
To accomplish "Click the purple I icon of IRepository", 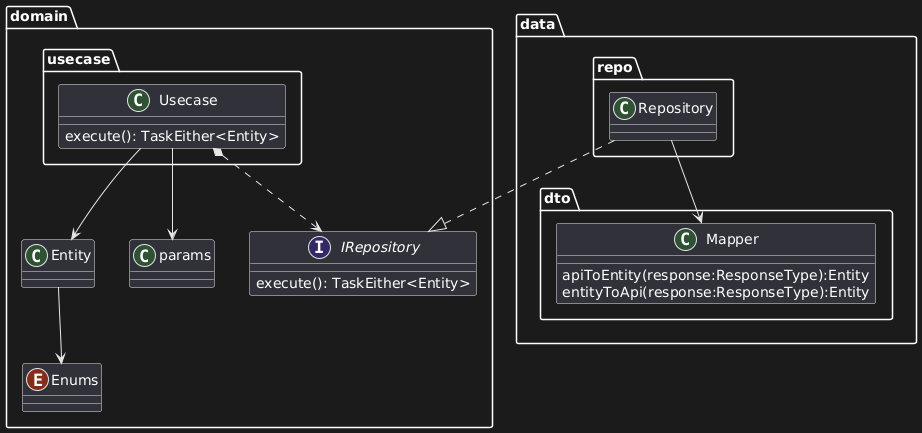I will click(x=319, y=248).
